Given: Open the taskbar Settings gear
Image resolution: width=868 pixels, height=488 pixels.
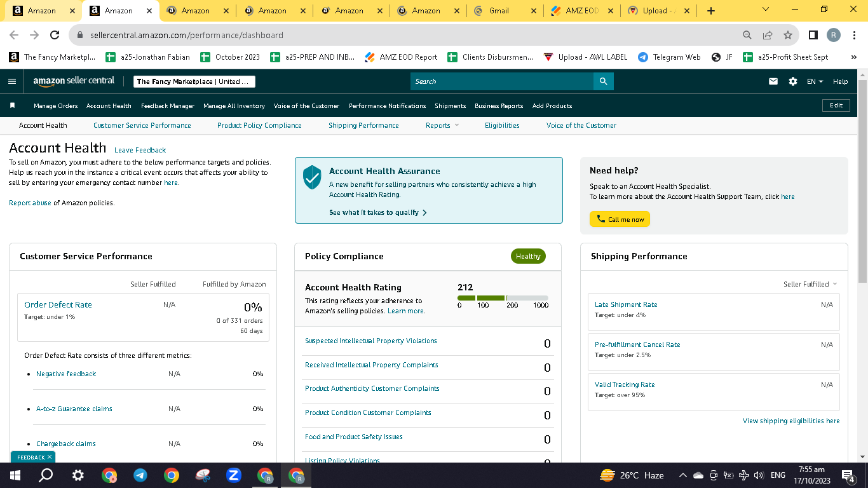Looking at the screenshot, I should 78,475.
